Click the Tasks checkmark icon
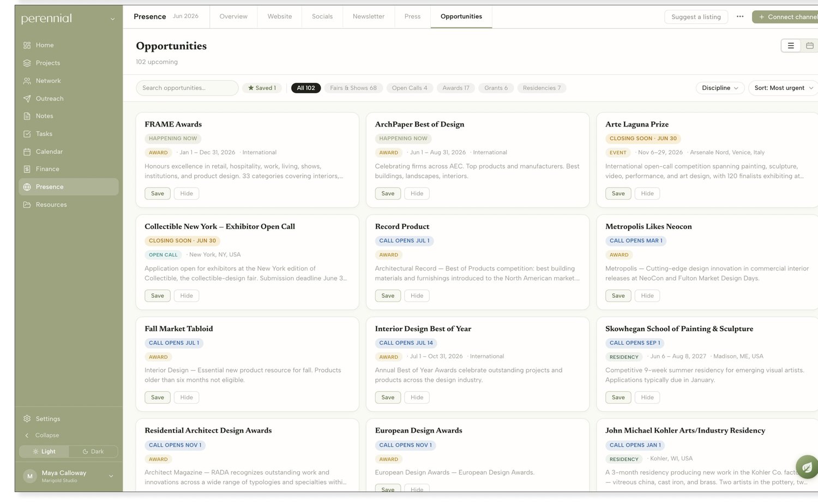This screenshot has width=818, height=504. coord(27,134)
